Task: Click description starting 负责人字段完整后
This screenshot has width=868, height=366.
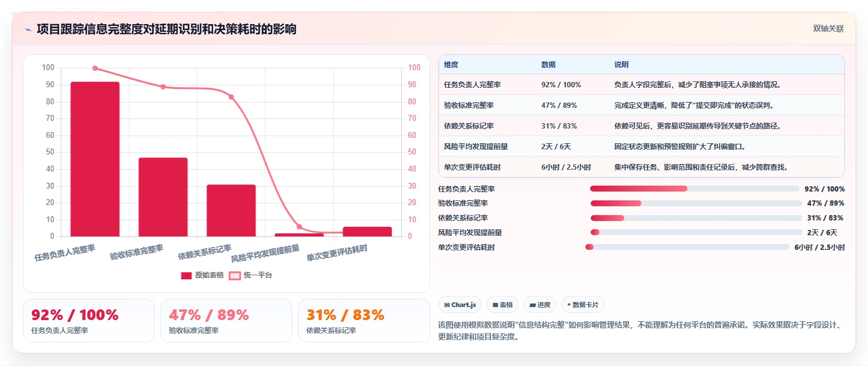Action: point(698,85)
